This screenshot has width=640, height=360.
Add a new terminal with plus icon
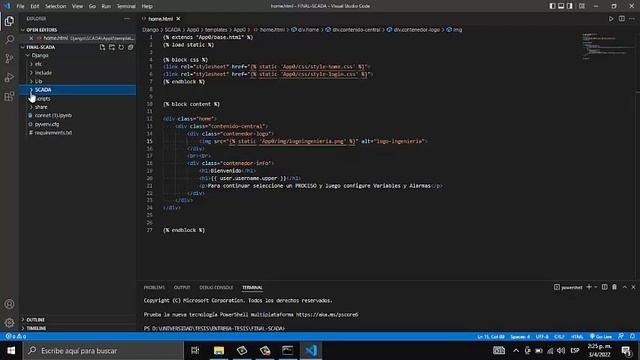tap(589, 287)
